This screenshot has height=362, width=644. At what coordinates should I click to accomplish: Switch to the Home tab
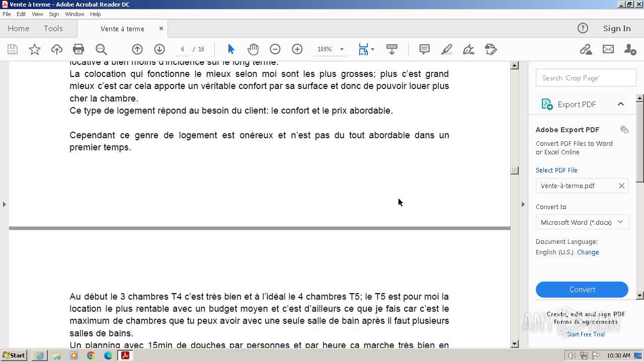pos(19,29)
